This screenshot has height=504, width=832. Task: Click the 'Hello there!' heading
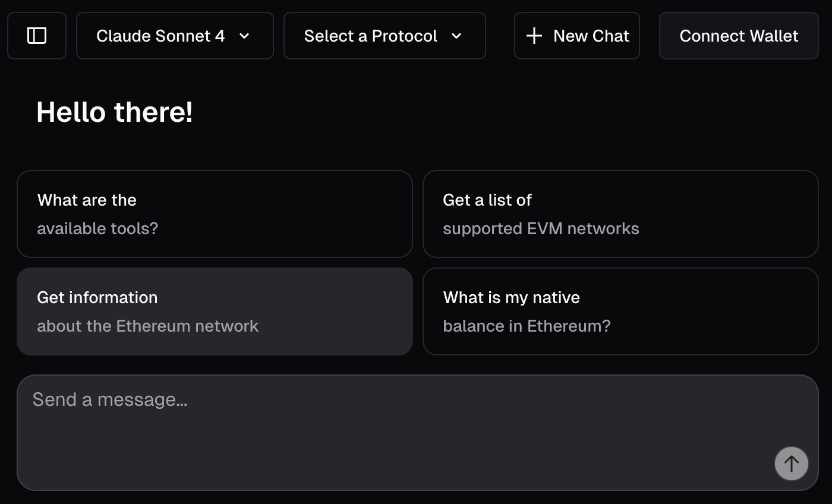pyautogui.click(x=115, y=112)
